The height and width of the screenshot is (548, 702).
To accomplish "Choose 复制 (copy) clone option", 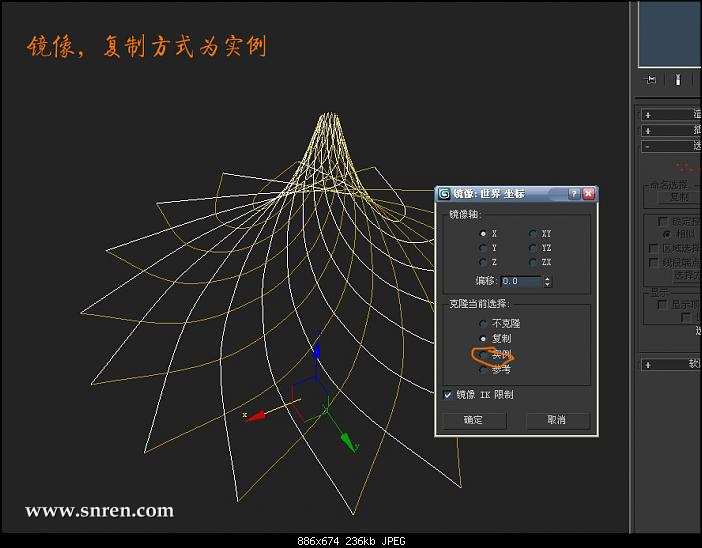I will pos(483,338).
